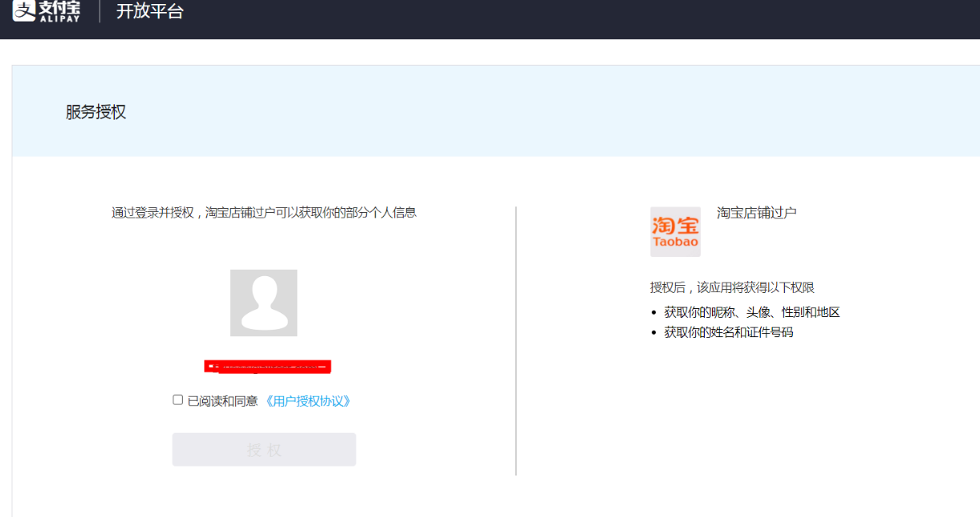Select the 服务授权 page heading
This screenshot has height=517, width=980.
pyautogui.click(x=96, y=112)
